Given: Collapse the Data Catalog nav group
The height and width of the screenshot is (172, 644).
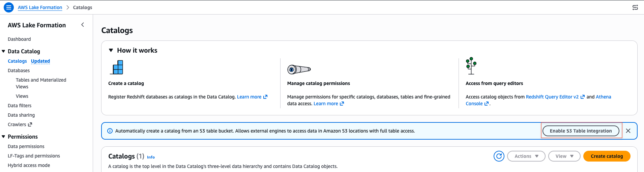Looking at the screenshot, I should [x=3, y=51].
